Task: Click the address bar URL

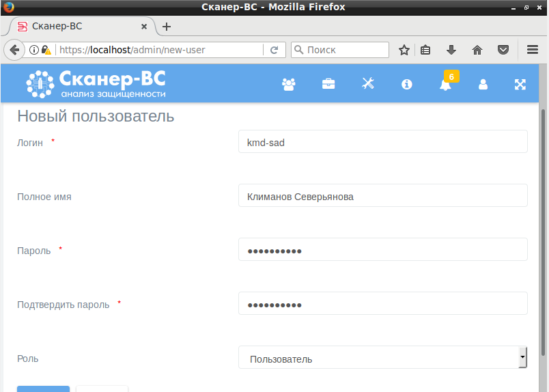Action: (x=160, y=50)
